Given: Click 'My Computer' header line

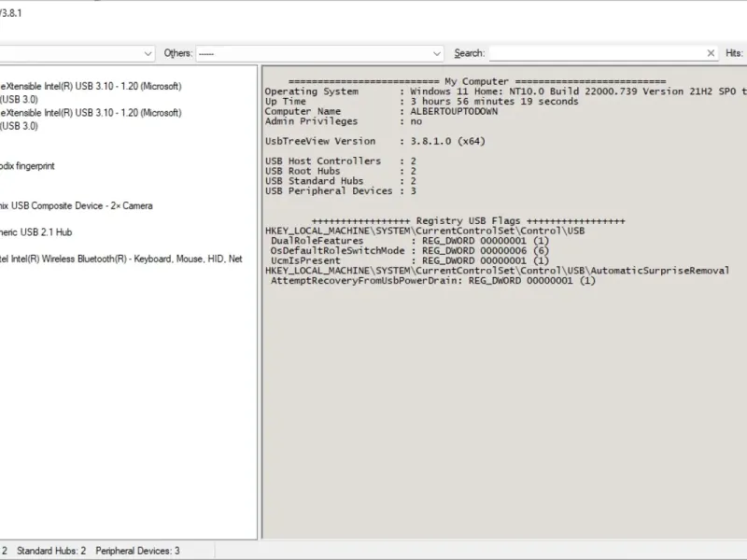Looking at the screenshot, I should [477, 81].
